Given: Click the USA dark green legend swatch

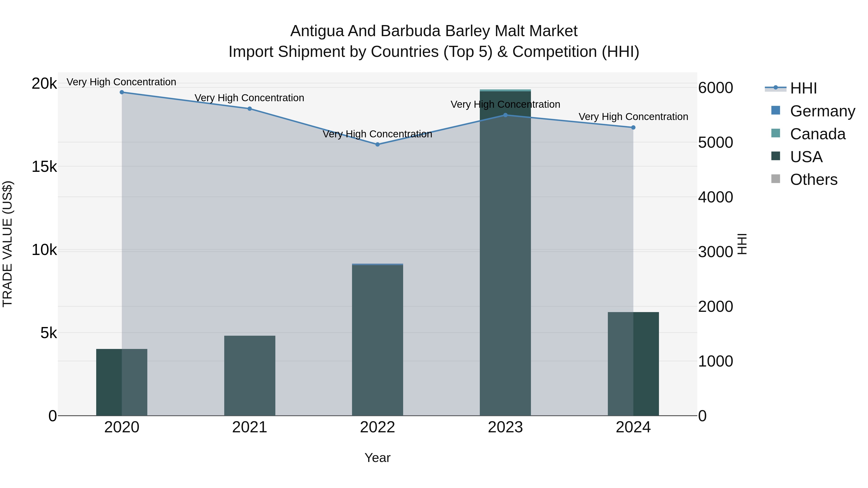Looking at the screenshot, I should coord(775,156).
